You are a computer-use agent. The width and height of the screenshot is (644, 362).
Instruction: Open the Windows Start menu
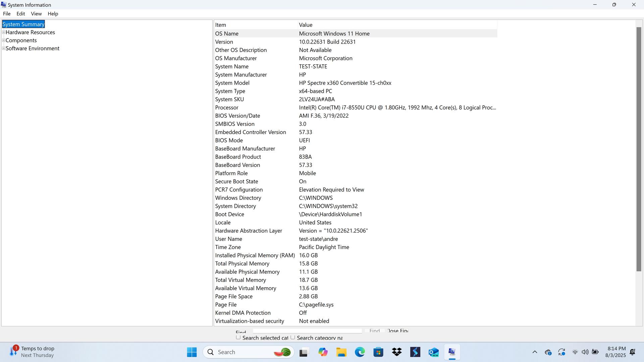pyautogui.click(x=192, y=352)
